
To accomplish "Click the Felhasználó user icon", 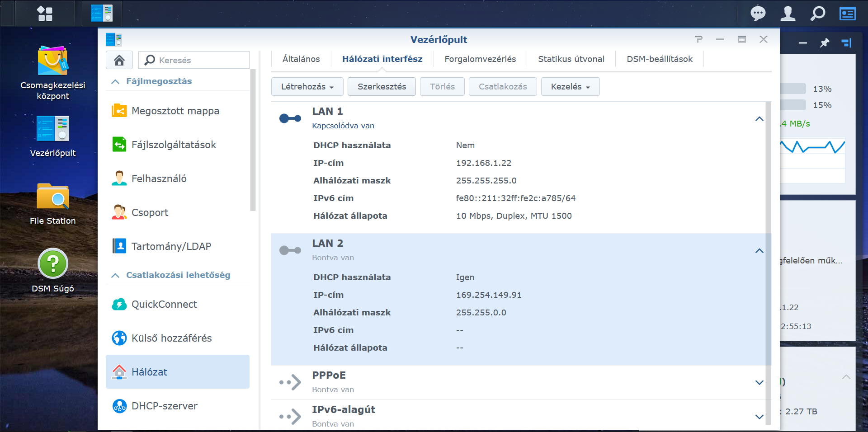I will pos(119,178).
